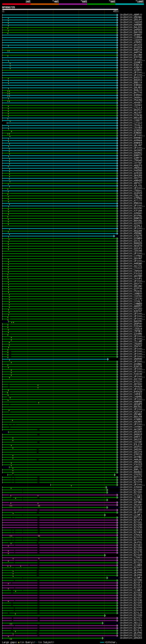This screenshot has width=146, height=644.
Task: Select the UniRef100_C1MMQ4 label
Action: (131, 37)
